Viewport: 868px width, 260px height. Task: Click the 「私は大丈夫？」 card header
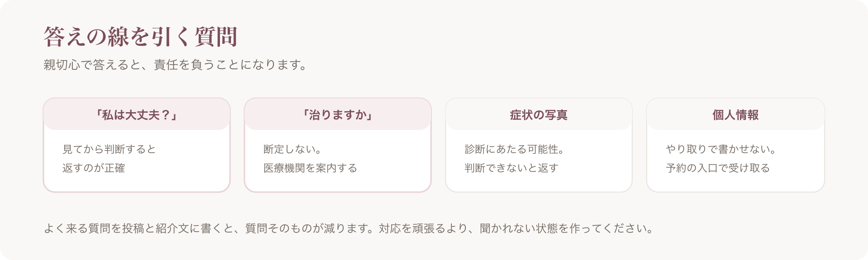(136, 115)
